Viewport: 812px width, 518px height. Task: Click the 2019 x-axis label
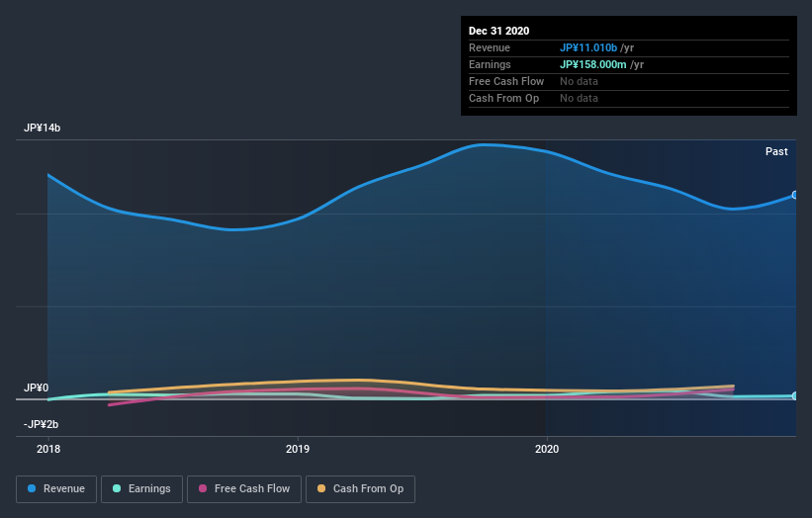(298, 449)
